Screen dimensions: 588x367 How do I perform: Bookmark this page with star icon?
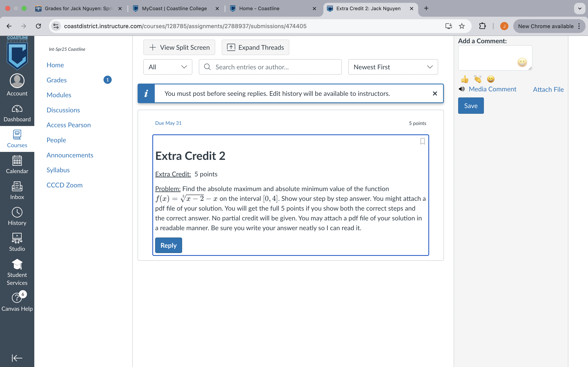[462, 26]
